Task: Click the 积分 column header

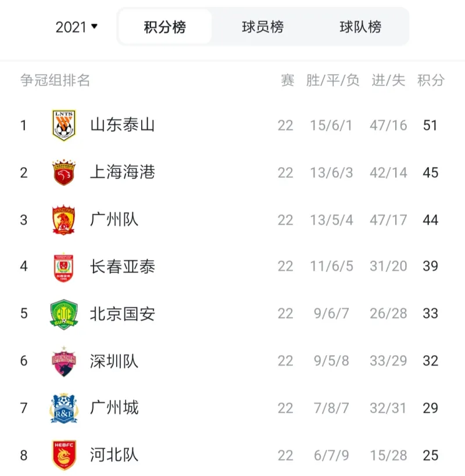Action: pyautogui.click(x=431, y=80)
